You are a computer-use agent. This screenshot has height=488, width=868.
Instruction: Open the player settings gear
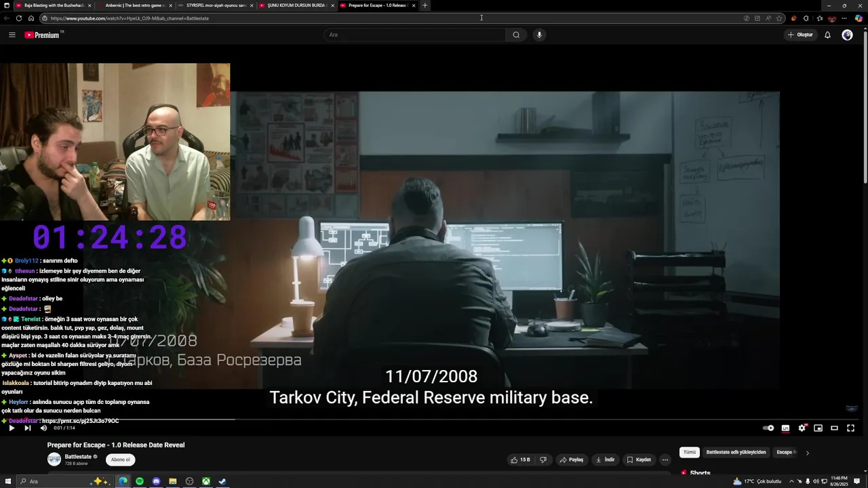click(x=802, y=428)
